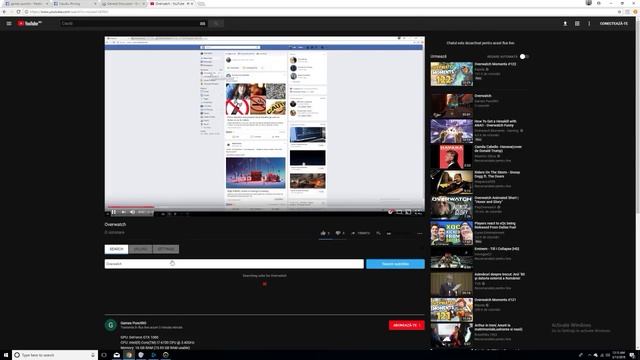Like the video with thumbs-up icon

click(323, 233)
